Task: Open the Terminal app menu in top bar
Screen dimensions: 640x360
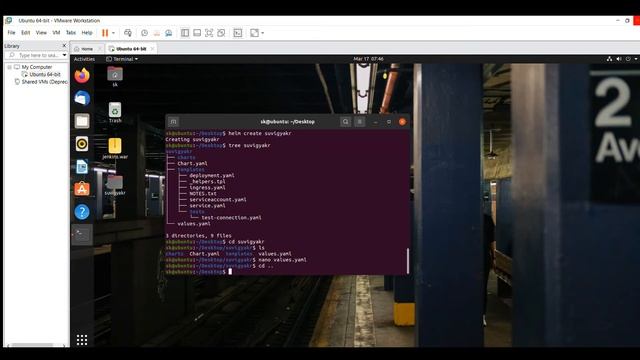Action: [122, 59]
